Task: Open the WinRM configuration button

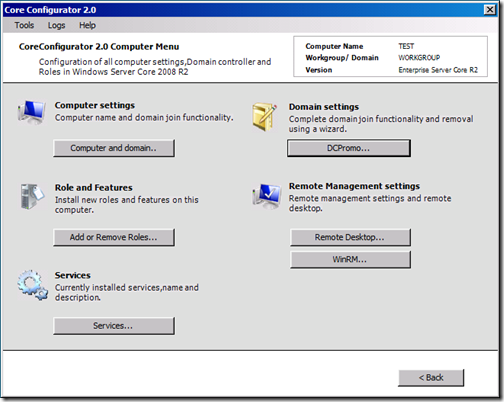Action: pos(350,259)
